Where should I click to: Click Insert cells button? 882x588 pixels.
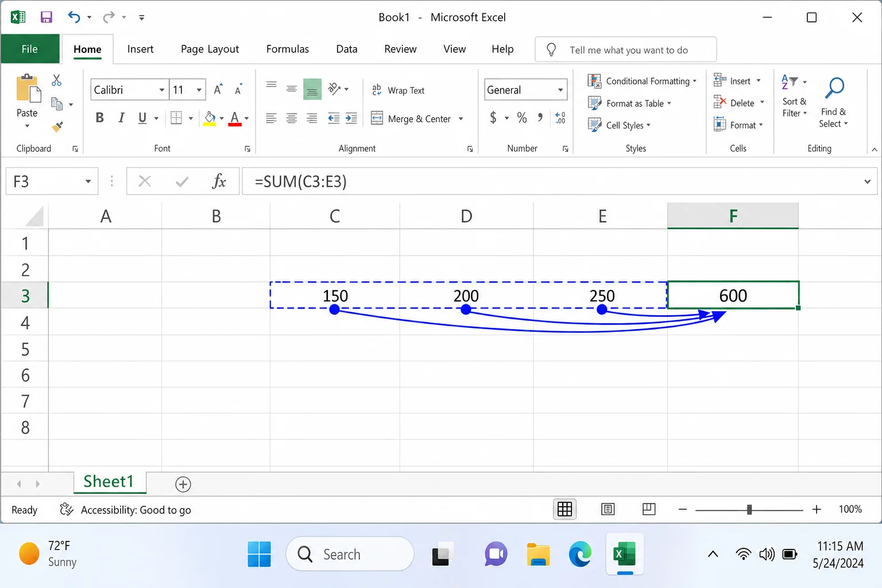737,81
